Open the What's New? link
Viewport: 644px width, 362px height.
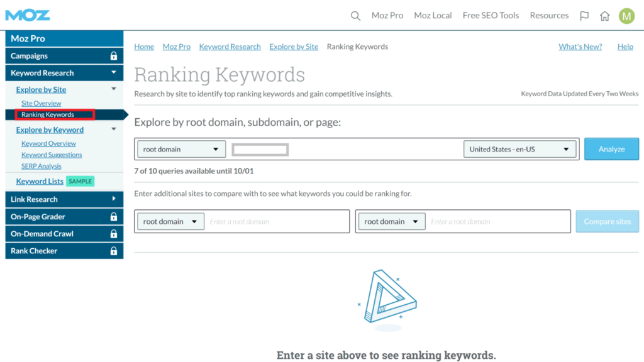(580, 47)
